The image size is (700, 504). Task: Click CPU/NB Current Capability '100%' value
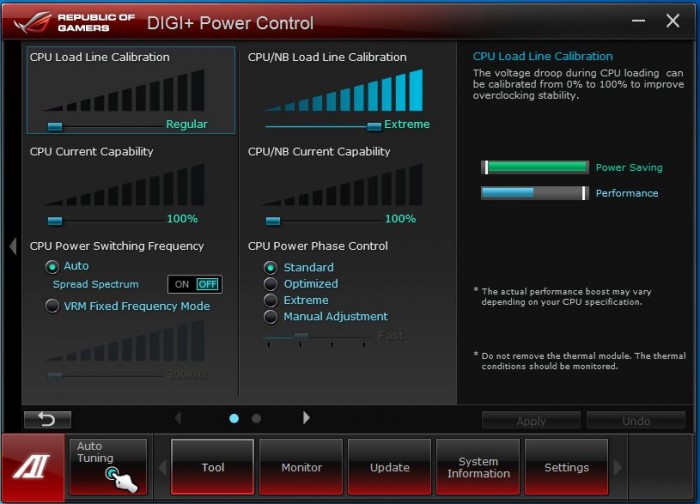point(400,219)
